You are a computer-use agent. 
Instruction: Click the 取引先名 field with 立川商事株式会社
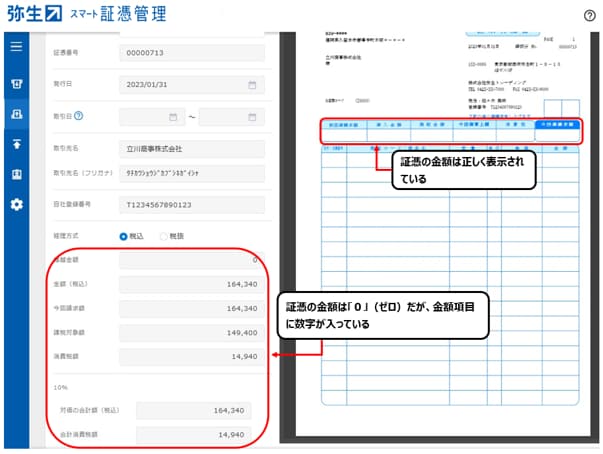coord(191,148)
